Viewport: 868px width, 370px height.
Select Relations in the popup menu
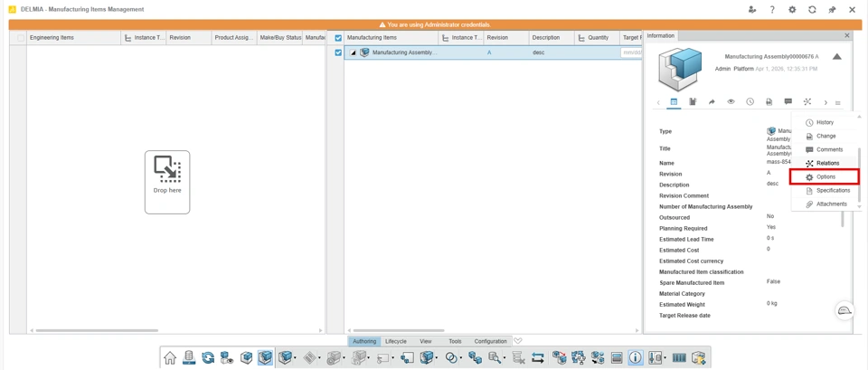[825, 163]
